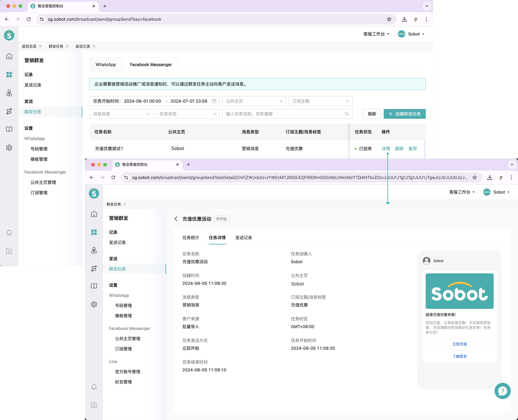Screen dimensions: 518x420
Task: Expand tab list chevron in front browser window
Action: pos(512,164)
